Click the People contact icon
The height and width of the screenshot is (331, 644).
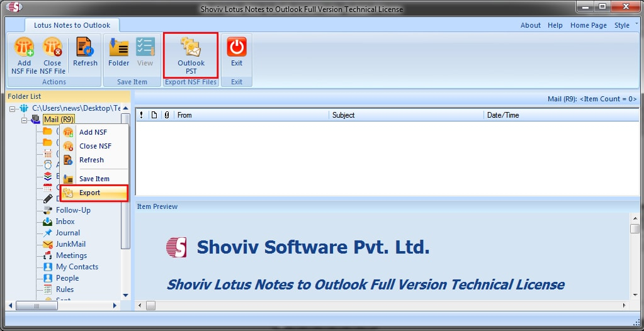tap(48, 278)
